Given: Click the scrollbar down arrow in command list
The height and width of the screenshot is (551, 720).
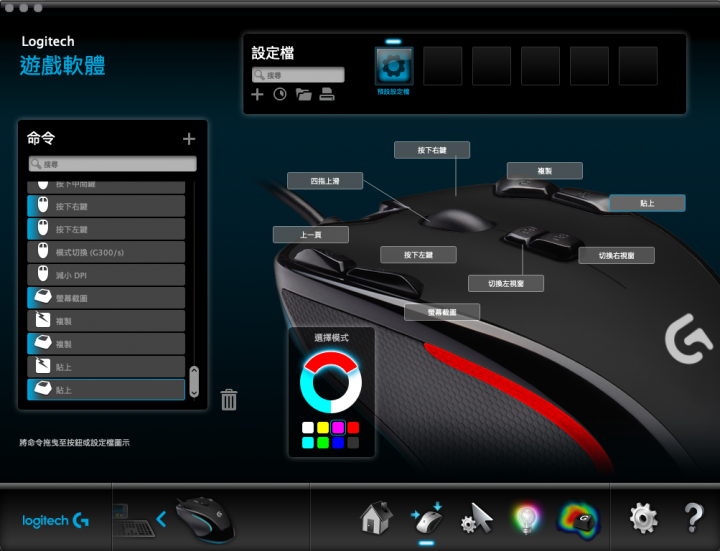Looking at the screenshot, I should (194, 393).
